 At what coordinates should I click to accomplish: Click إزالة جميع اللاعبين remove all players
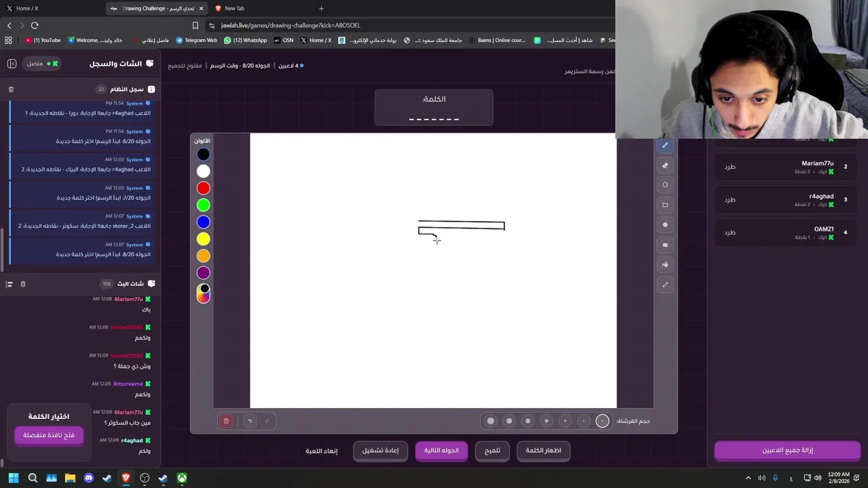click(x=787, y=450)
